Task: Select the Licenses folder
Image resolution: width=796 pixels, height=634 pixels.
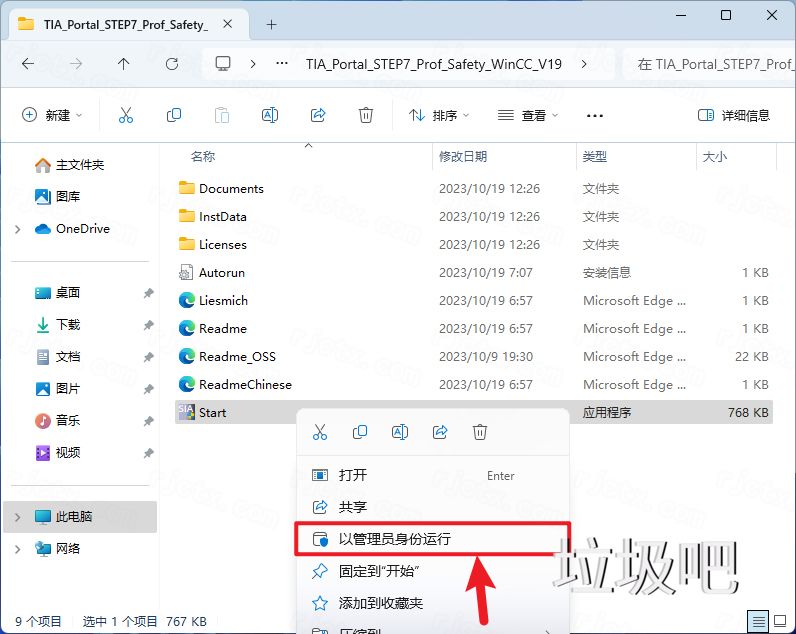Action: coord(213,245)
